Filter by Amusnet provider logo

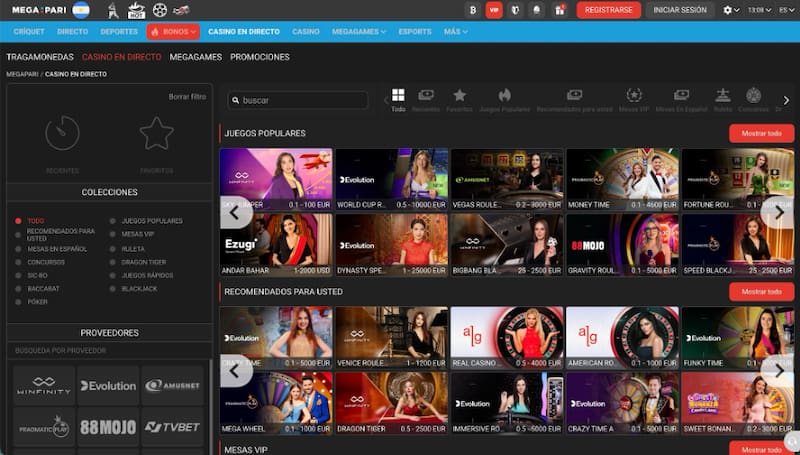pyautogui.click(x=172, y=386)
